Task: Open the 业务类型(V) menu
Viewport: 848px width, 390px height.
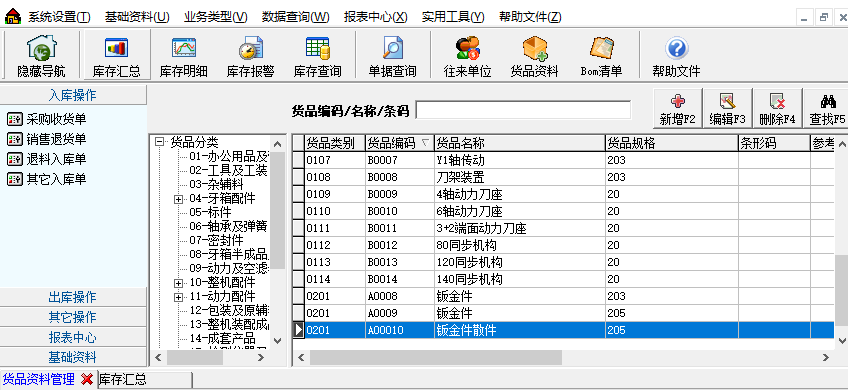Action: click(216, 17)
